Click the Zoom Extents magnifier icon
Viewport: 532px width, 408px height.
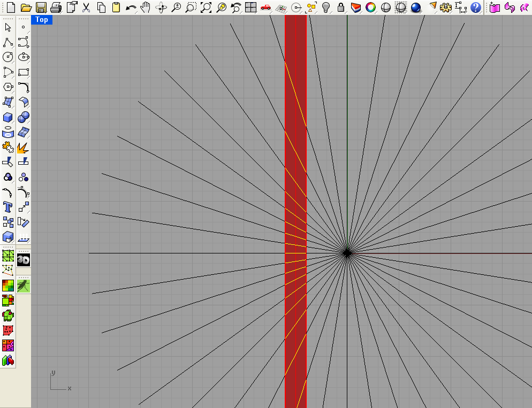pos(206,7)
